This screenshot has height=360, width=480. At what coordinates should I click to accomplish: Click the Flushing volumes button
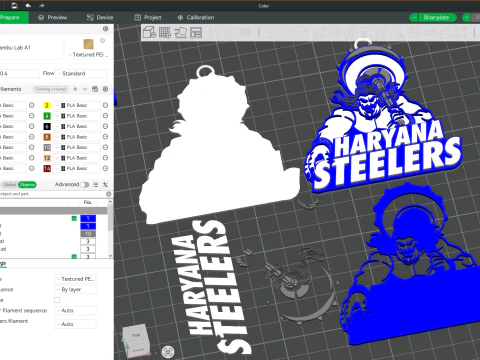(51, 89)
